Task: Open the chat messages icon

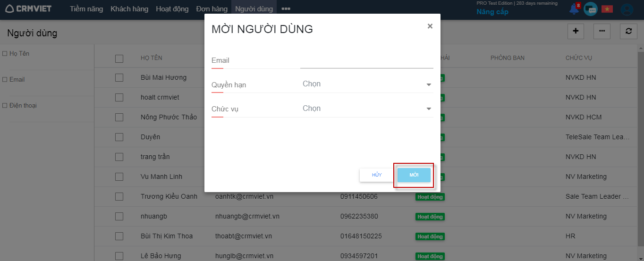Action: coord(590,9)
